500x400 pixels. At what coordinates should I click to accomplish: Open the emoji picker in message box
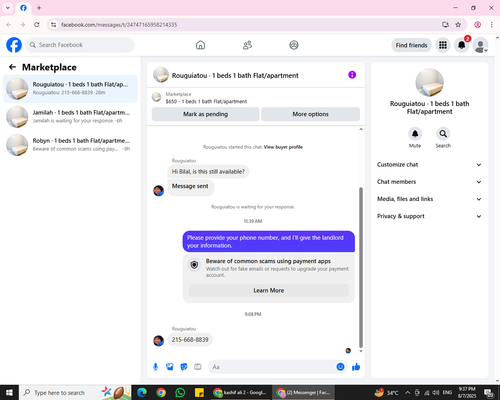coord(340,367)
